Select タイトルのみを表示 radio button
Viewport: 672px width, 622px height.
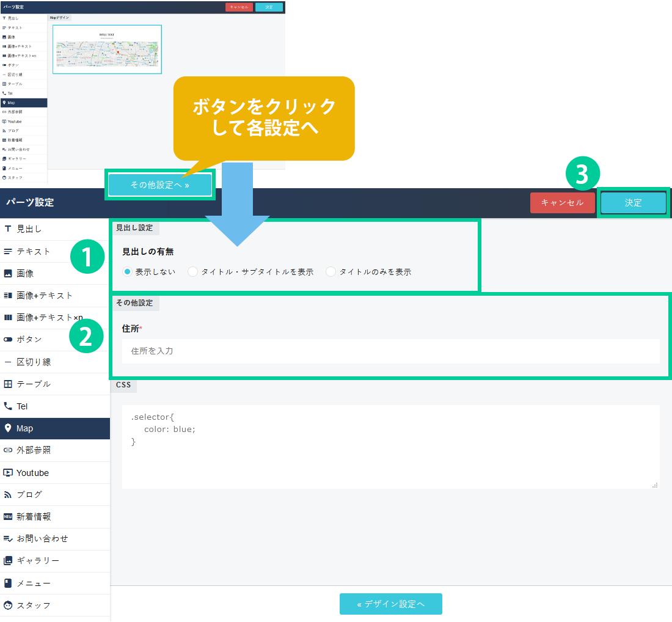331,272
